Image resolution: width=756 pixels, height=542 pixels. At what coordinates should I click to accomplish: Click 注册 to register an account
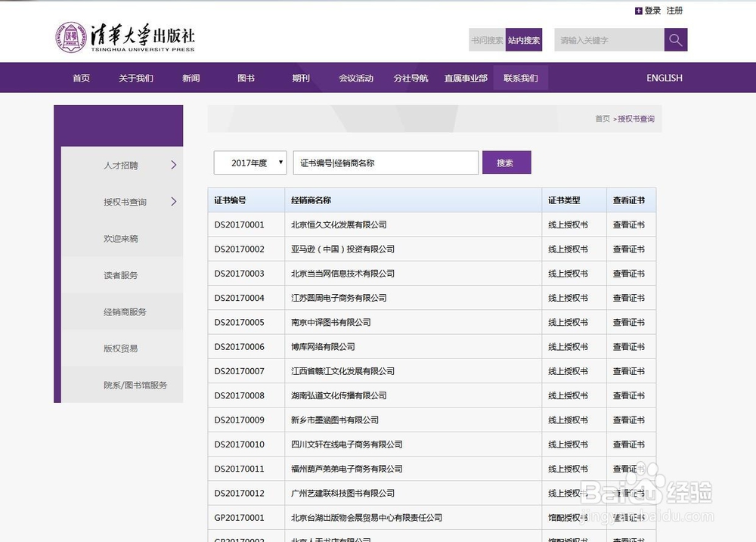click(x=674, y=10)
